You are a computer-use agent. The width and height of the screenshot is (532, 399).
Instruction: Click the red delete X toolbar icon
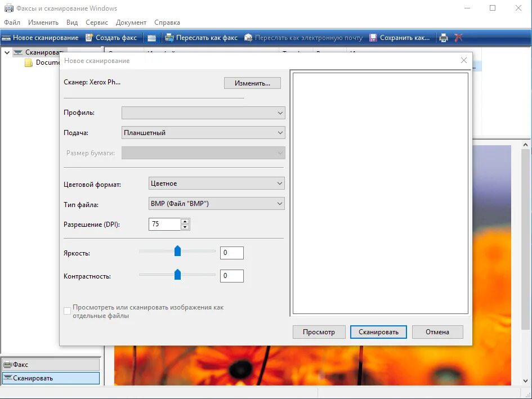click(458, 38)
